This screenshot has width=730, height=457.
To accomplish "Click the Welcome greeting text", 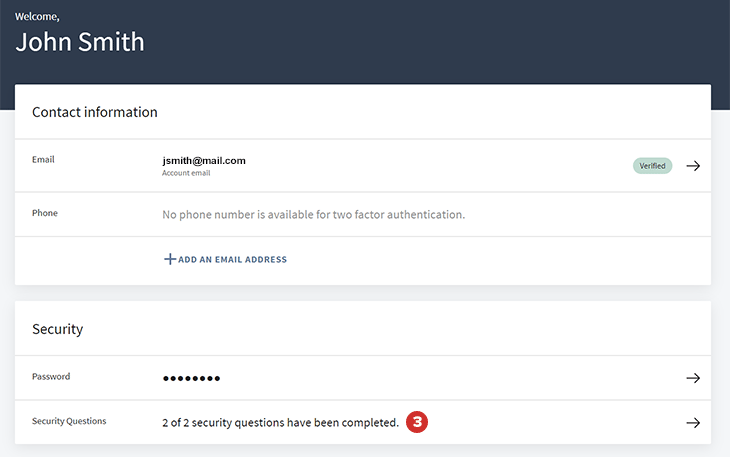I will [x=37, y=16].
